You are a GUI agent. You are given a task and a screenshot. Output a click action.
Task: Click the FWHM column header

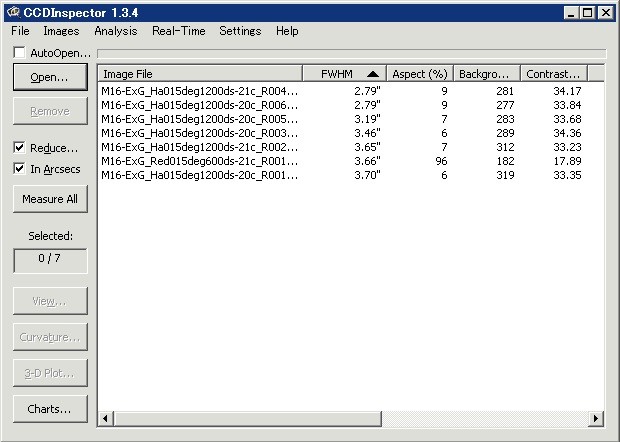tap(344, 74)
